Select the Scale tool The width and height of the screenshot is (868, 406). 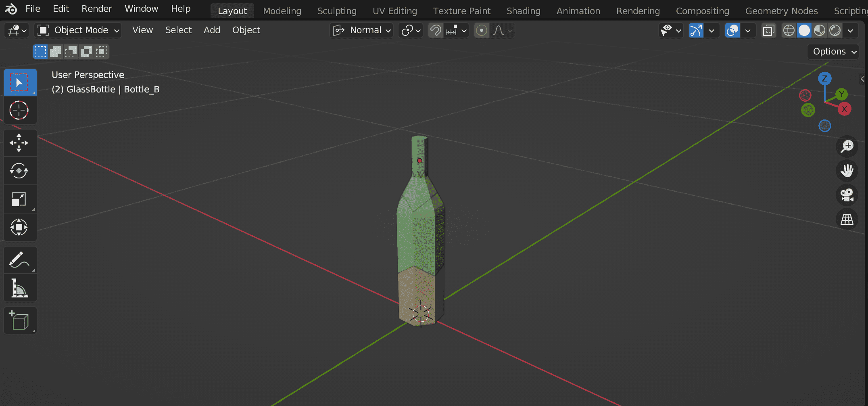[x=20, y=199]
